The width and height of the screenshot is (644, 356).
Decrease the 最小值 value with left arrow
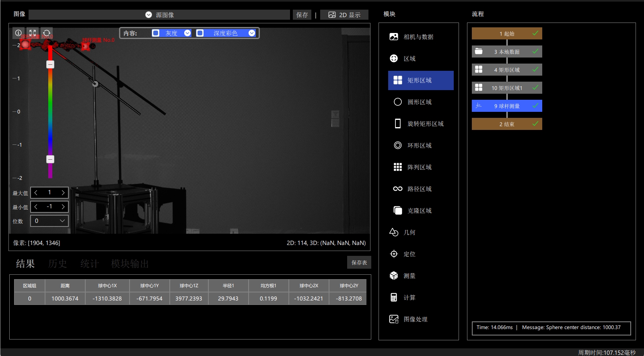36,207
